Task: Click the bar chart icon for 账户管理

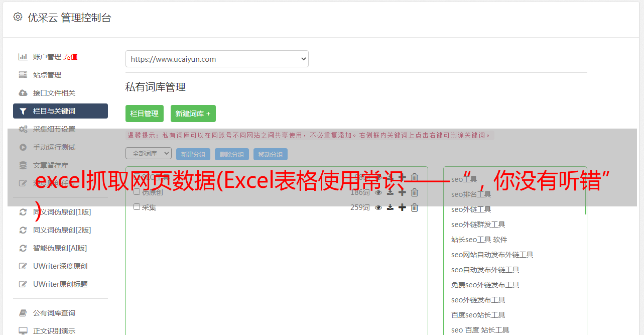Action: (23, 57)
